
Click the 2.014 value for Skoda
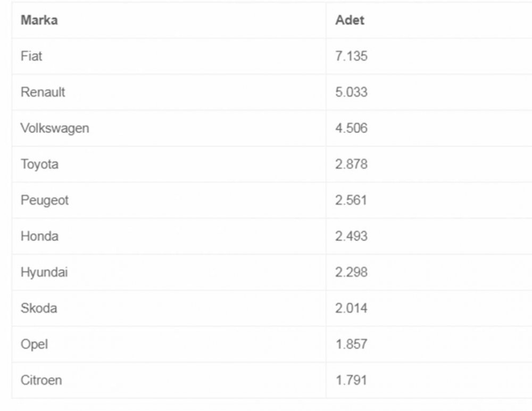coord(352,308)
